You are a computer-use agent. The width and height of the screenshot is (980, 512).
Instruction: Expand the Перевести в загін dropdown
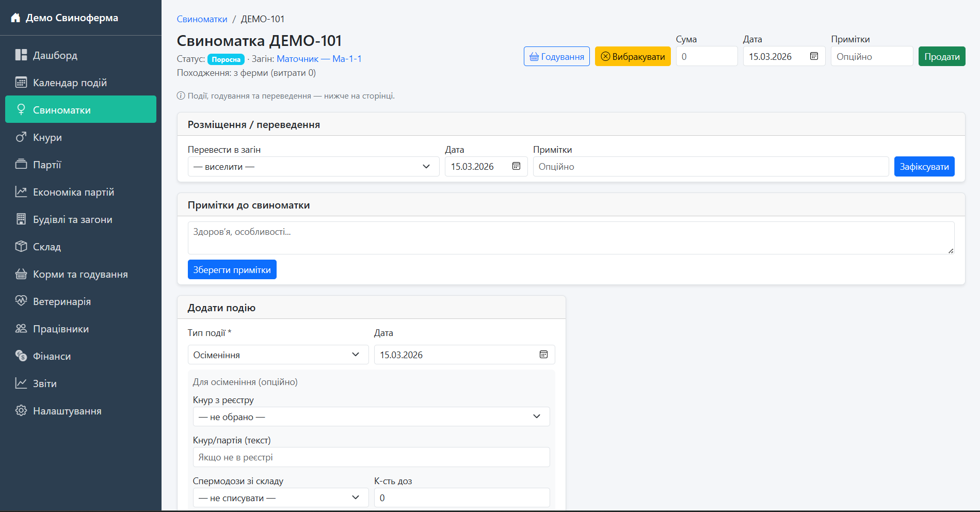tap(313, 167)
